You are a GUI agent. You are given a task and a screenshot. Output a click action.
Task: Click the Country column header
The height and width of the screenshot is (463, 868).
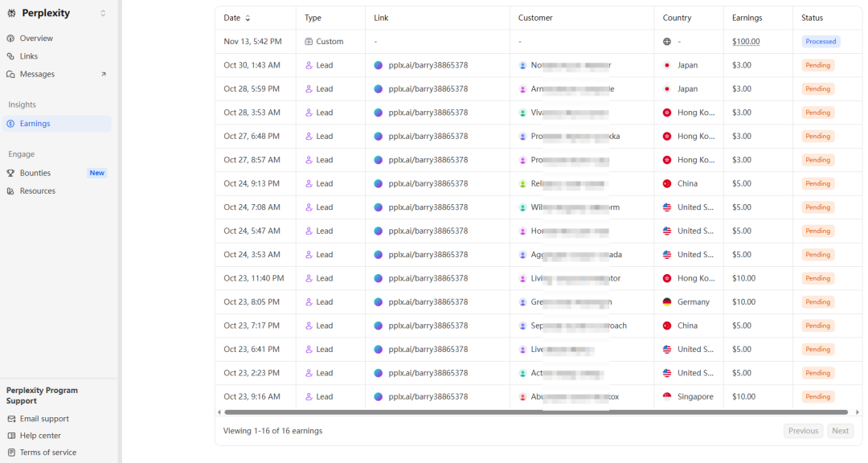tap(677, 18)
